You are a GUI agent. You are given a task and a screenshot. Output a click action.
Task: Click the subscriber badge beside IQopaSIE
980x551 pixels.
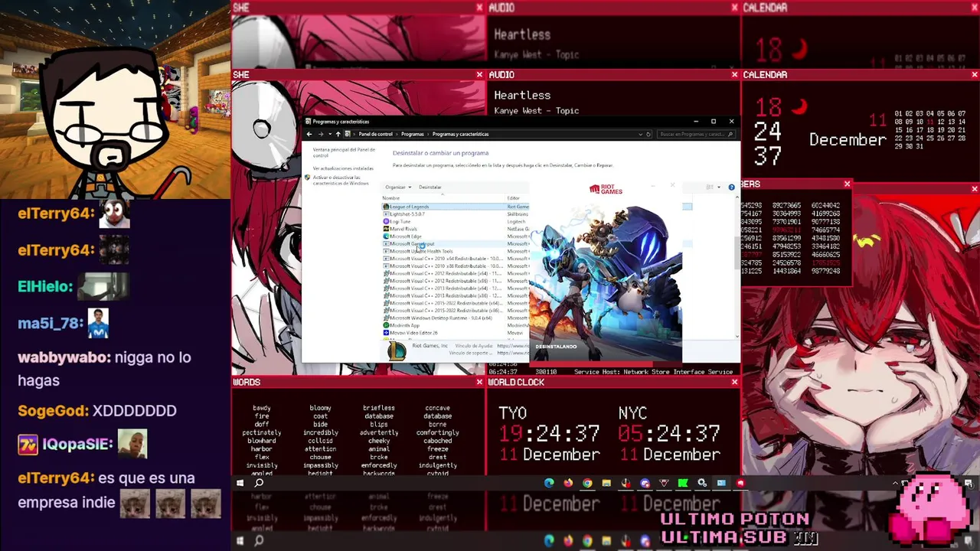28,445
